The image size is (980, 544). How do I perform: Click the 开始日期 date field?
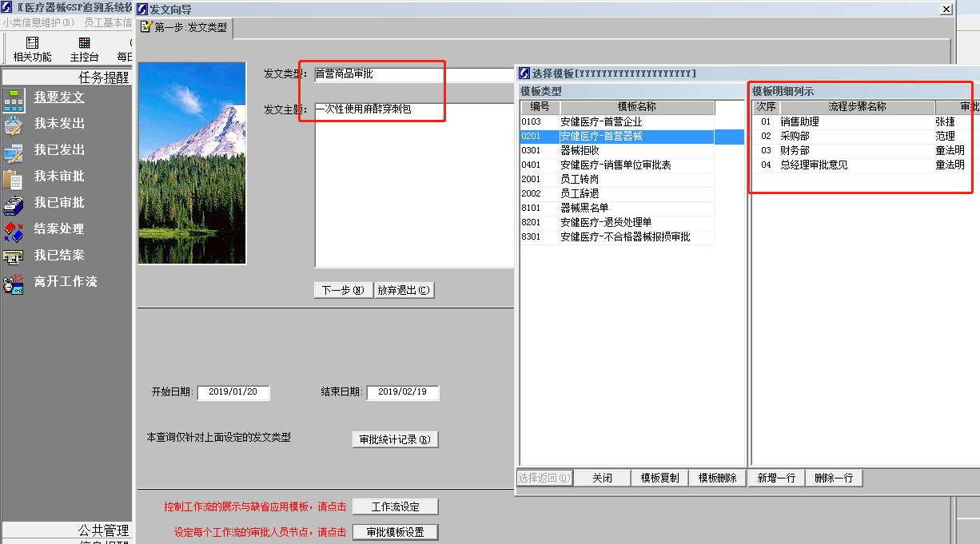coord(233,392)
